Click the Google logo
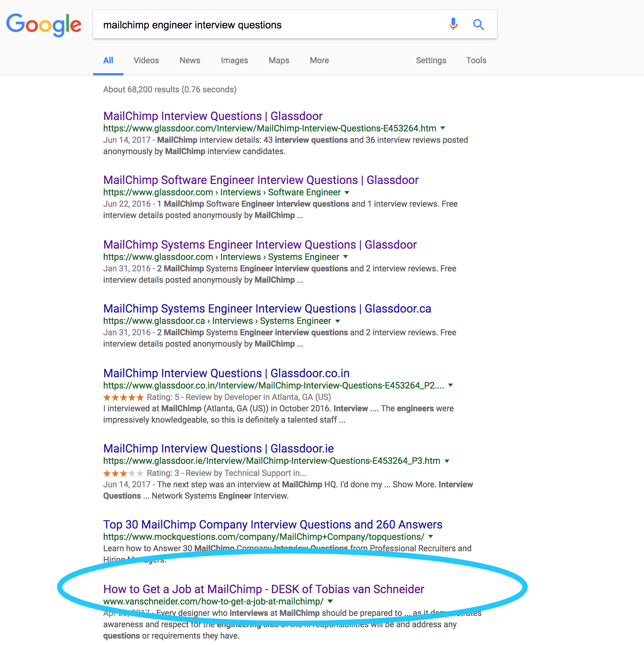Viewport: 644px width, 645px height. (44, 25)
